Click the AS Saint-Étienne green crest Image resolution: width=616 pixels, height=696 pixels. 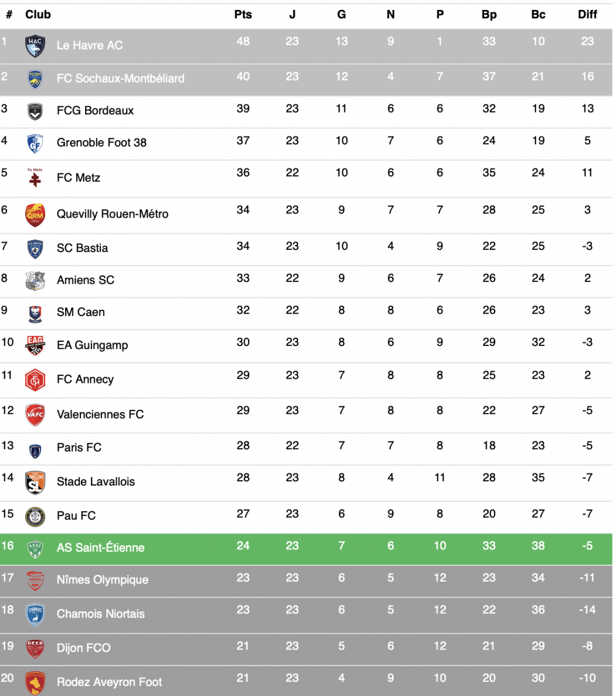click(35, 549)
